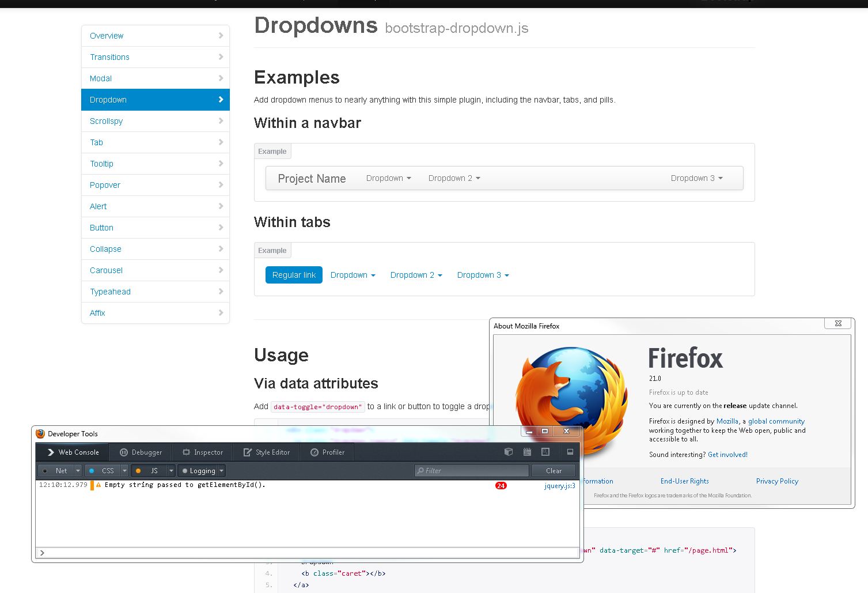868x593 pixels.
Task: Open navbar Dropdown menu
Action: (x=389, y=178)
